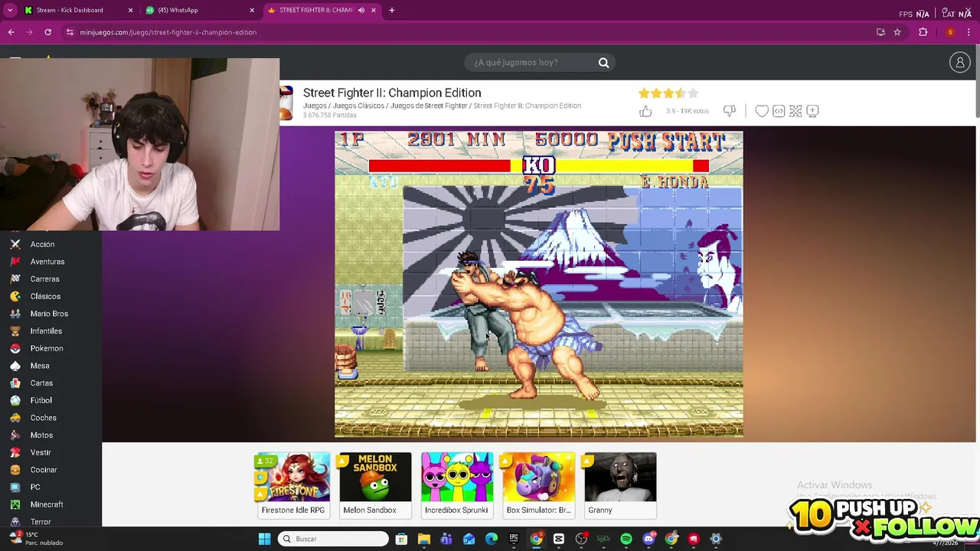Open a new browser tab
This screenshot has height=551, width=980.
[x=391, y=10]
